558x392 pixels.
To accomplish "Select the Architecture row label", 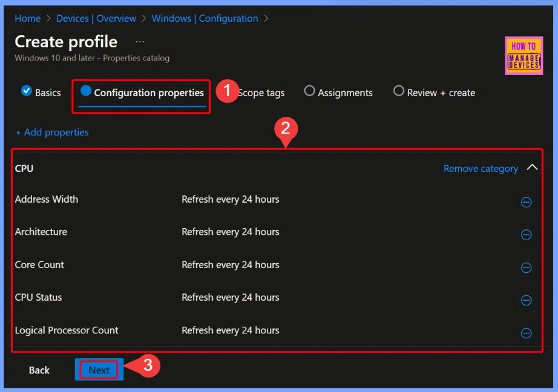I will click(41, 232).
